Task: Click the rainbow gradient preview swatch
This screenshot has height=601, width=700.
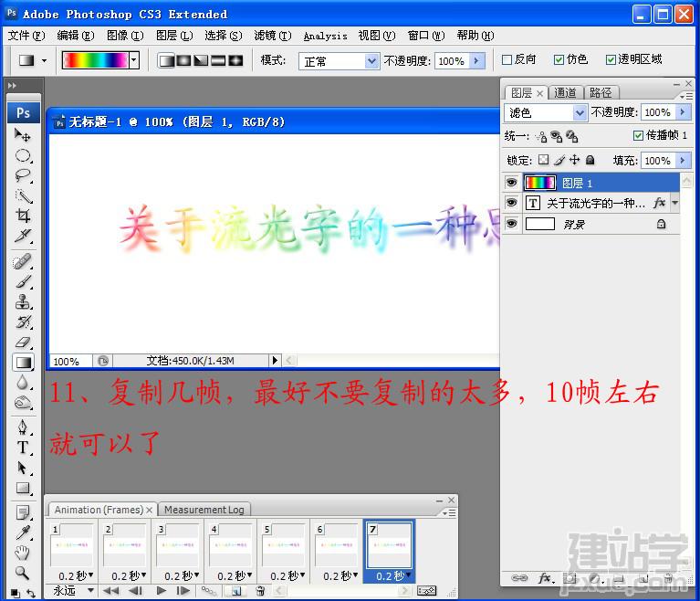Action: click(x=96, y=60)
